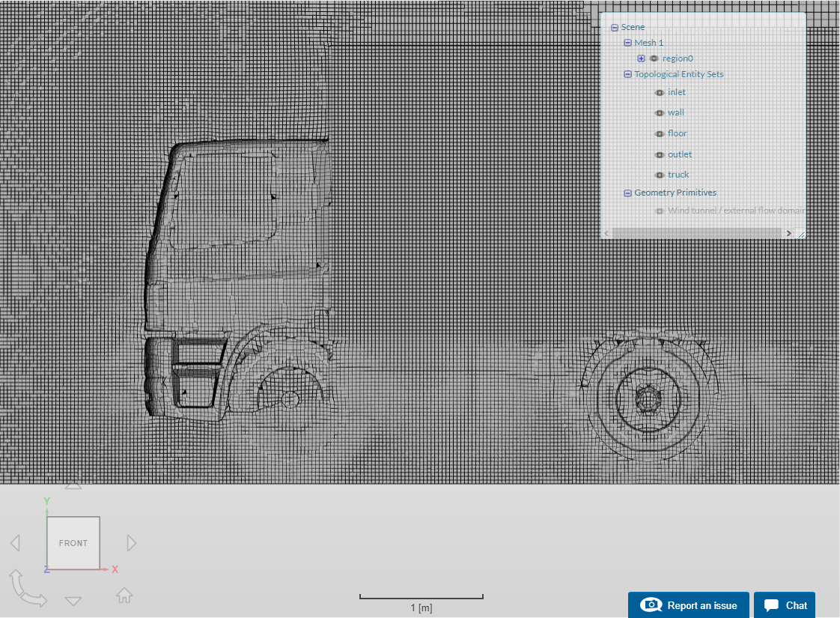The image size is (840, 618).
Task: Select Wind tunnel / external flow domain label
Action: coord(736,210)
